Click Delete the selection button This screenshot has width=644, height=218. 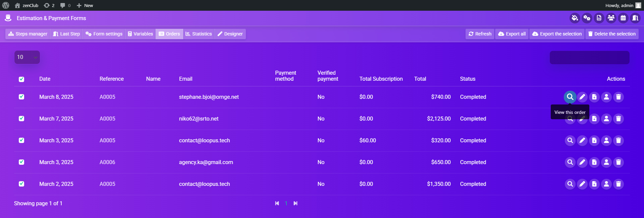point(612,34)
